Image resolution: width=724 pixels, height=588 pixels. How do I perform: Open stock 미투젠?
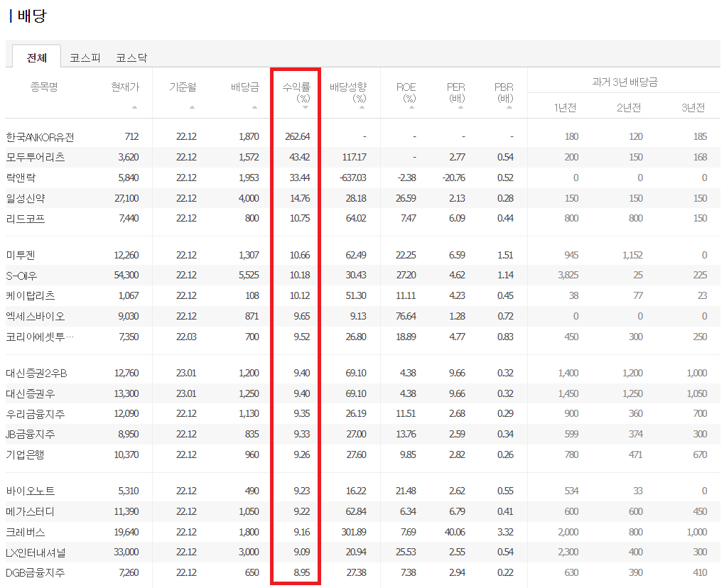[21, 255]
